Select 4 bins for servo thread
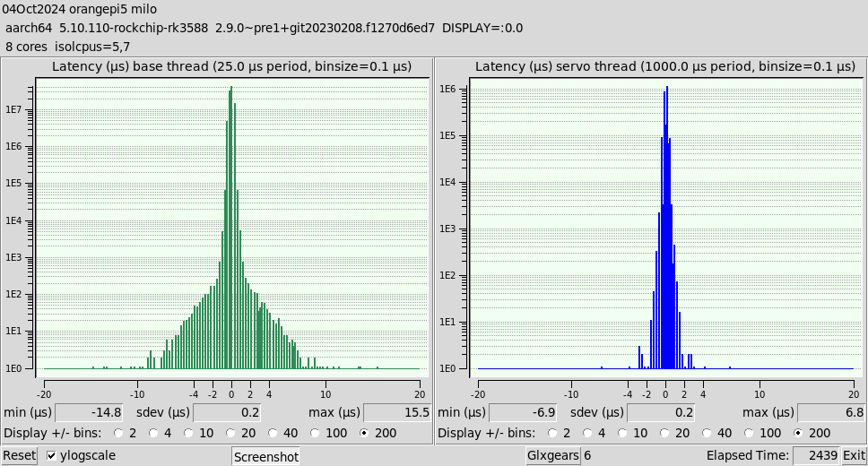The height and width of the screenshot is (466, 868). click(587, 433)
